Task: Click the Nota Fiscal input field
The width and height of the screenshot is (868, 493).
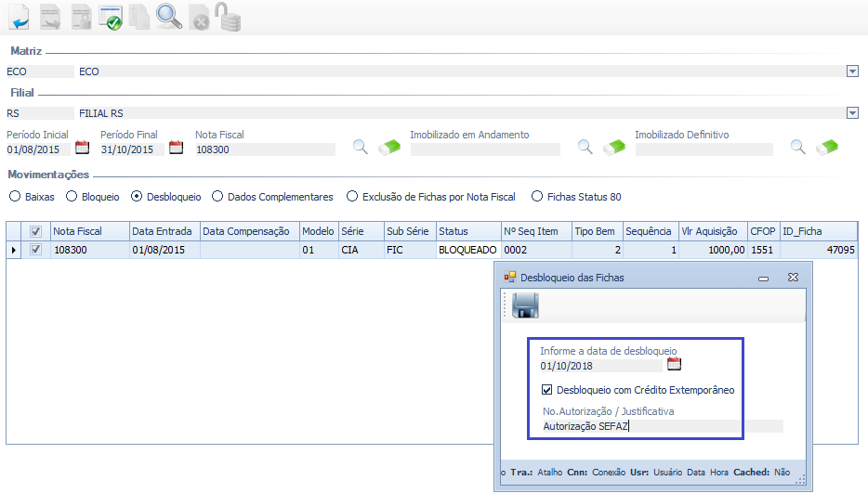Action: pyautogui.click(x=265, y=149)
